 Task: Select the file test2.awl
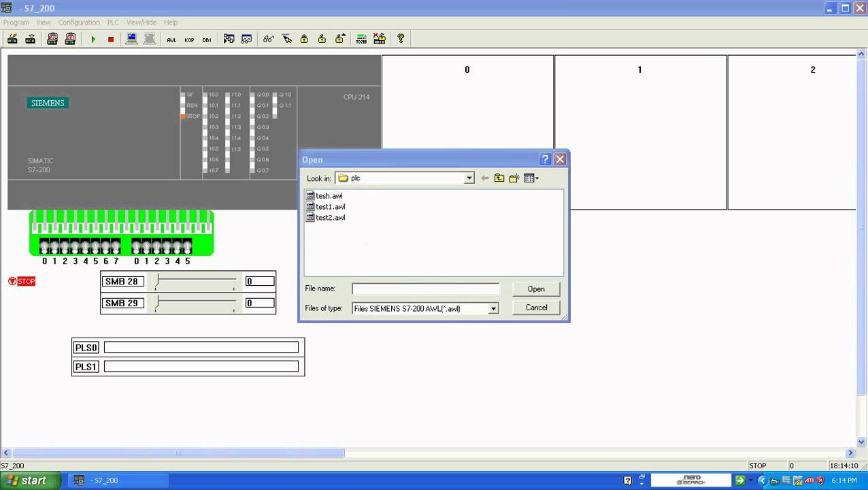(326, 218)
